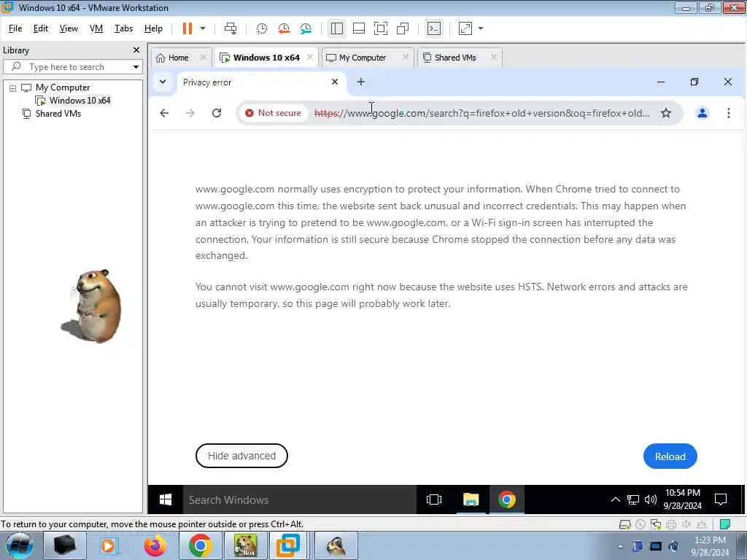The width and height of the screenshot is (747, 560).
Task: Go back in Chrome
Action: (164, 113)
